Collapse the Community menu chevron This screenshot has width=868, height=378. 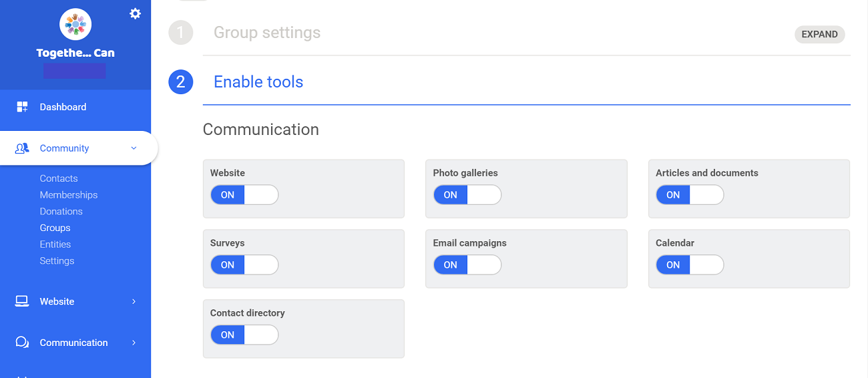point(134,148)
